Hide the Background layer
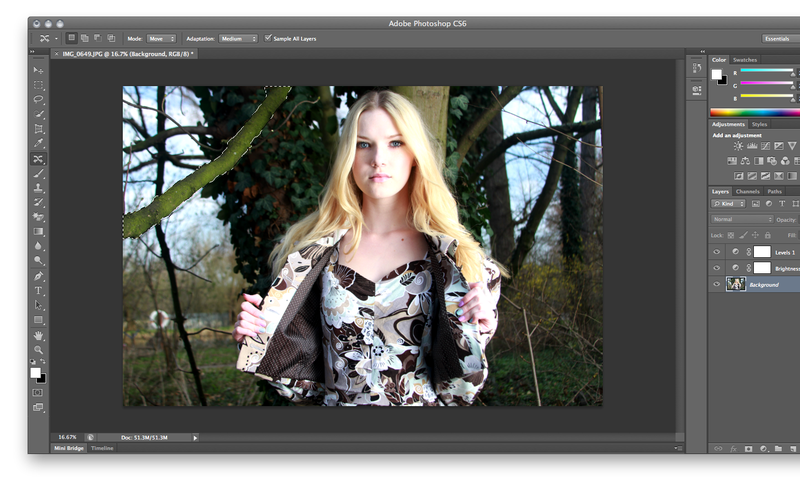Image resolution: width=800 pixels, height=490 pixels. [x=716, y=284]
